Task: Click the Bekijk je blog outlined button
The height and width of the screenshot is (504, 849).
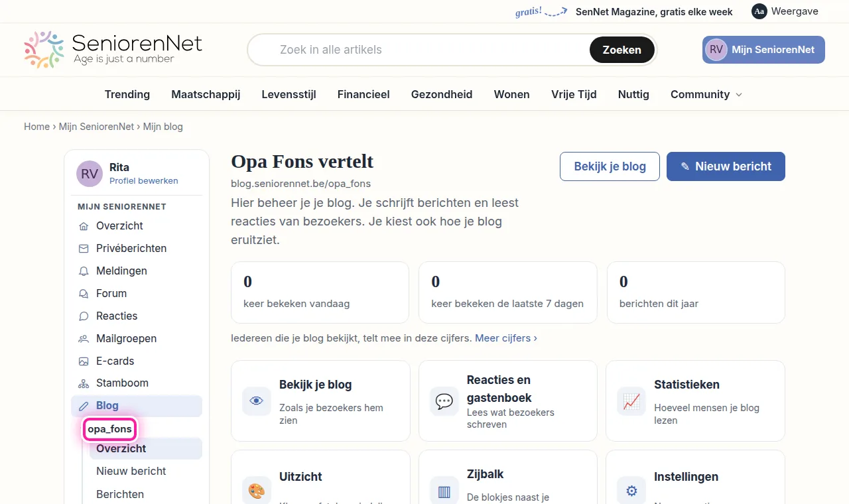Action: tap(610, 166)
